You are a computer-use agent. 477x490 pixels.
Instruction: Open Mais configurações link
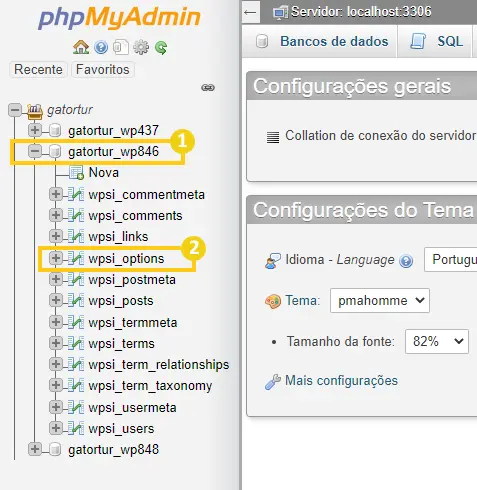(341, 380)
